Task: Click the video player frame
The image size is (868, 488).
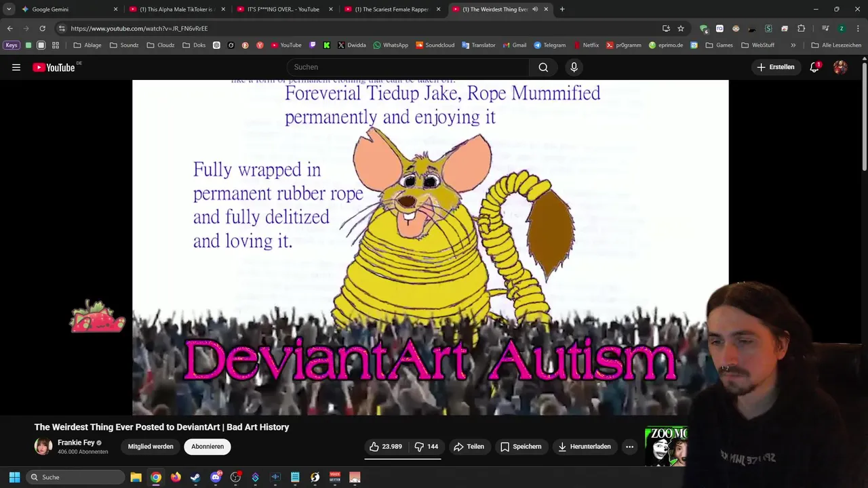Action: [430, 247]
